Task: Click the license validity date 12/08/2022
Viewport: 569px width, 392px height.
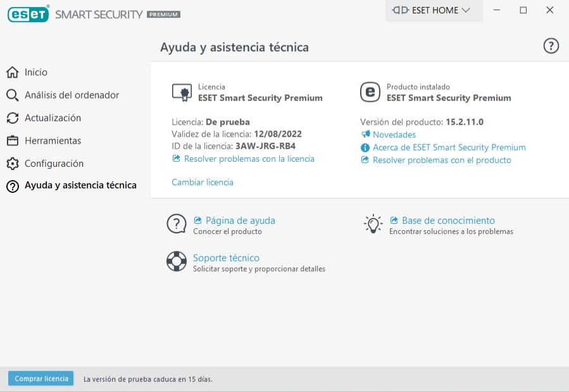Action: pos(278,134)
